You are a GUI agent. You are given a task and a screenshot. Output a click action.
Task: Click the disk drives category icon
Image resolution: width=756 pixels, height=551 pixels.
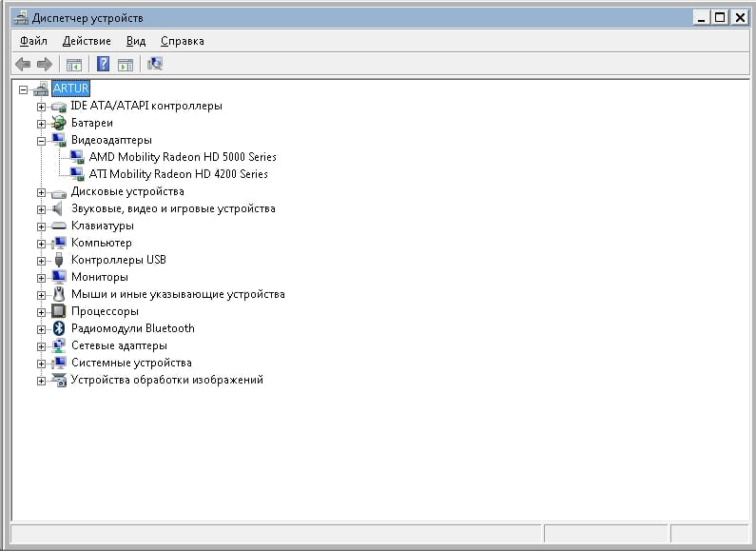59,193
